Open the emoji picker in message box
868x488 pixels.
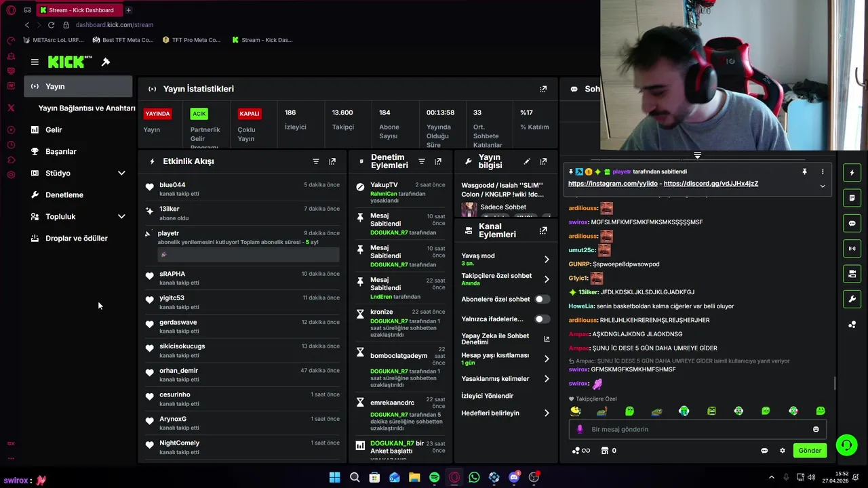point(816,429)
